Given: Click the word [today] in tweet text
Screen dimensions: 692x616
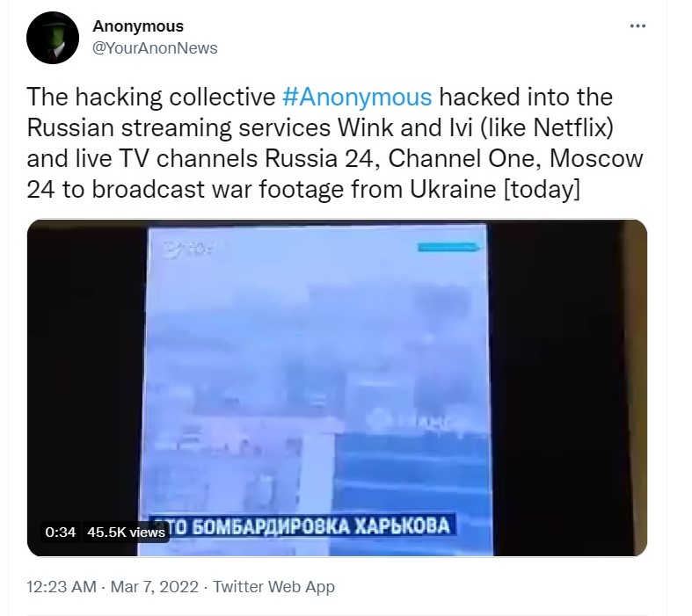Looking at the screenshot, I should click(x=541, y=190).
